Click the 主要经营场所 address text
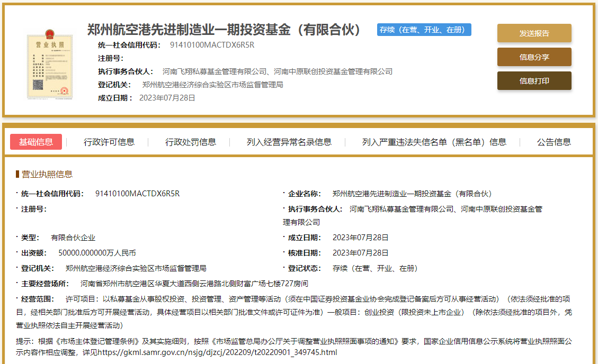 pos(194,284)
